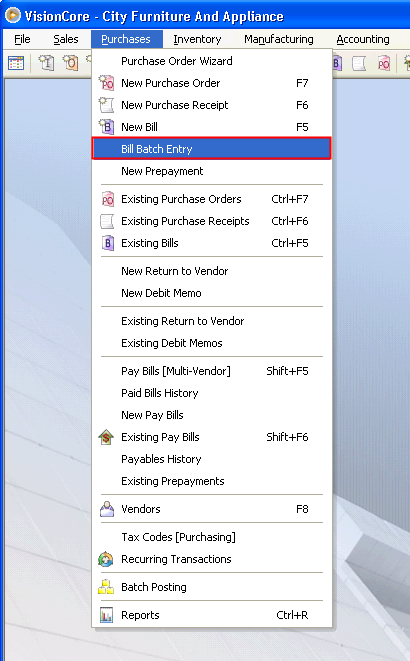
Task: Open the File menu
Action: click(22, 39)
